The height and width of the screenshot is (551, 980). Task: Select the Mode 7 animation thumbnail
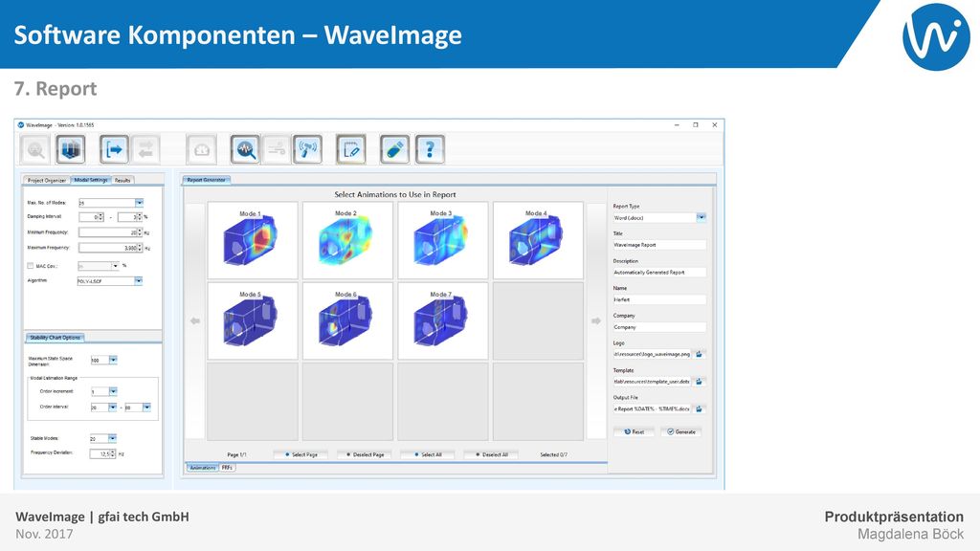pyautogui.click(x=442, y=320)
